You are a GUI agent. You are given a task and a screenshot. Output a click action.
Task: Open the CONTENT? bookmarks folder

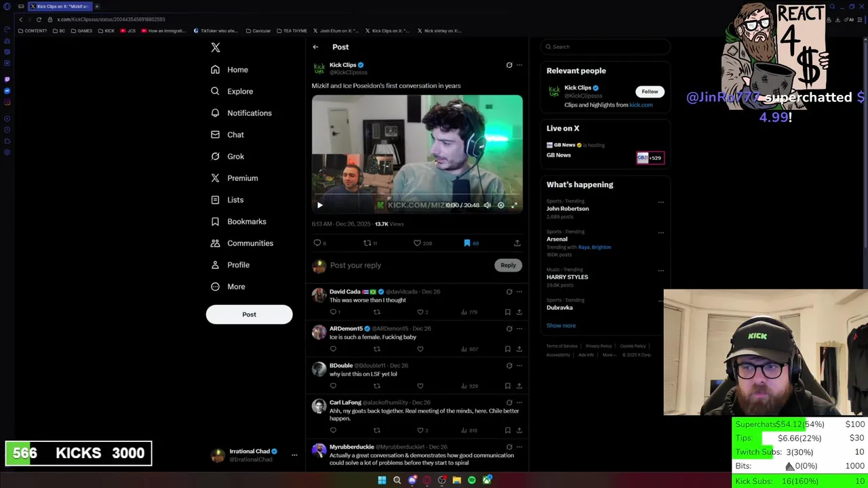pyautogui.click(x=33, y=30)
